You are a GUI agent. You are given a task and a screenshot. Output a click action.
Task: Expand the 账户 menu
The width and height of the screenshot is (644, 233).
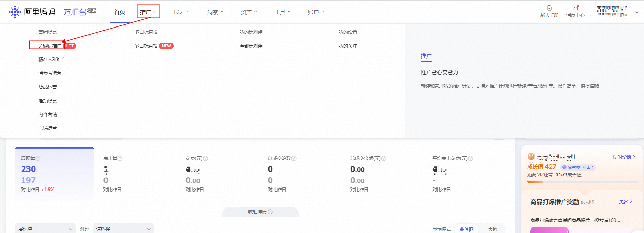(316, 12)
